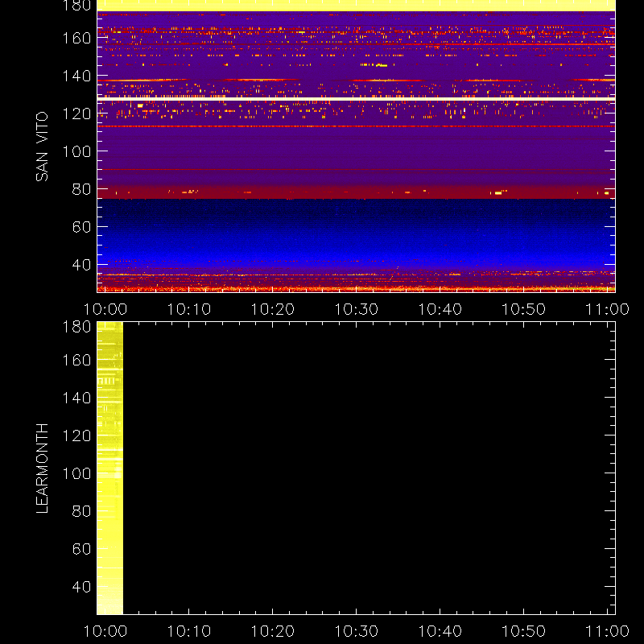Click 10:50 time label under LEARMONTH plot
Viewport: 644px width, 644px height.
[524, 631]
